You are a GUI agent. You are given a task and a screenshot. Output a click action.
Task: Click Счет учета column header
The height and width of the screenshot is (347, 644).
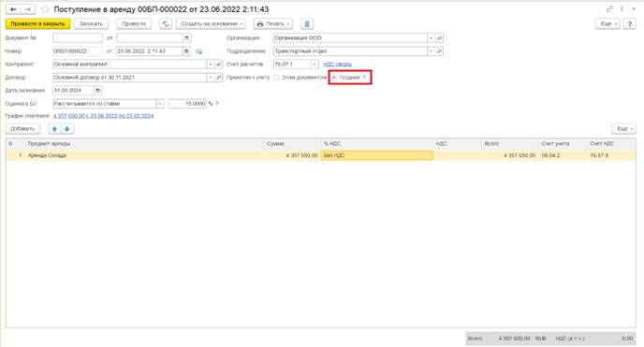click(x=563, y=144)
